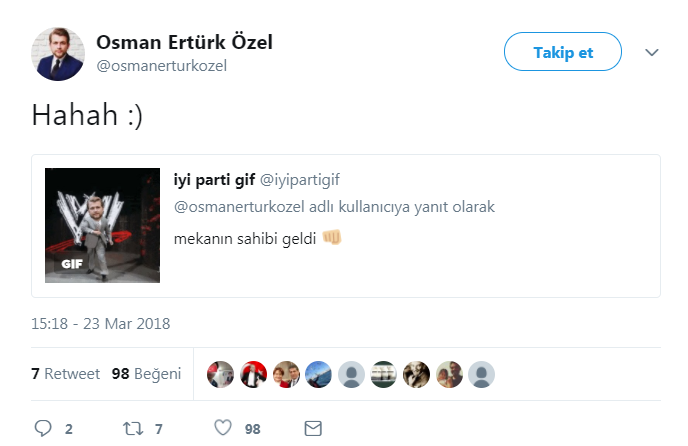Open @osmanerturkozel handle under the name

161,66
